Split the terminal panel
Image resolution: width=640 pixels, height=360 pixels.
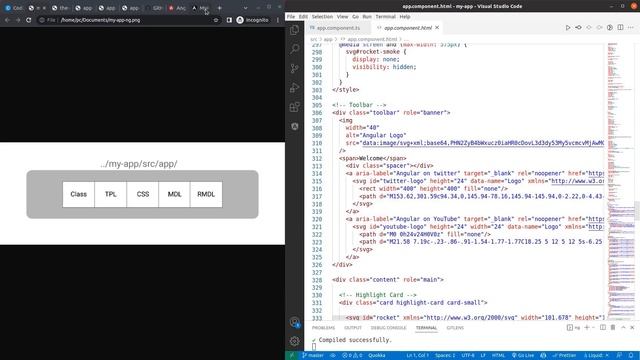602,327
